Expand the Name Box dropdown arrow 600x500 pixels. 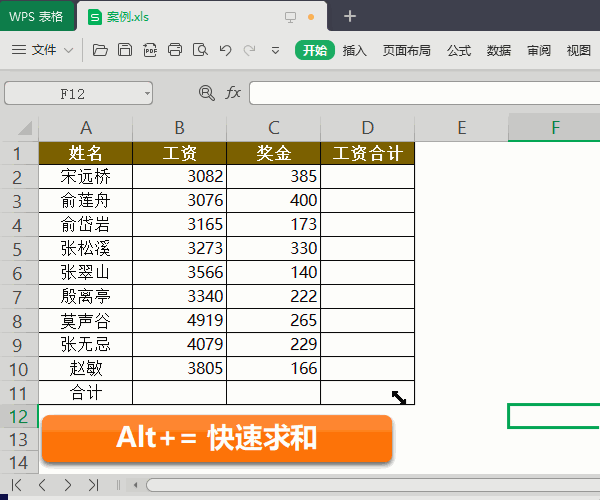[x=147, y=93]
